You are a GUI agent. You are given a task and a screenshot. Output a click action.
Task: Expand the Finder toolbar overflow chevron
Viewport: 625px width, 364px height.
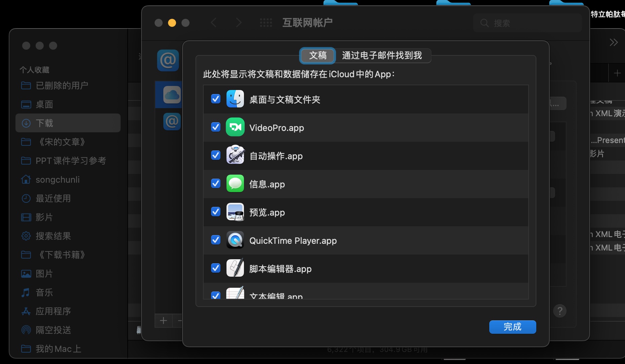click(613, 43)
